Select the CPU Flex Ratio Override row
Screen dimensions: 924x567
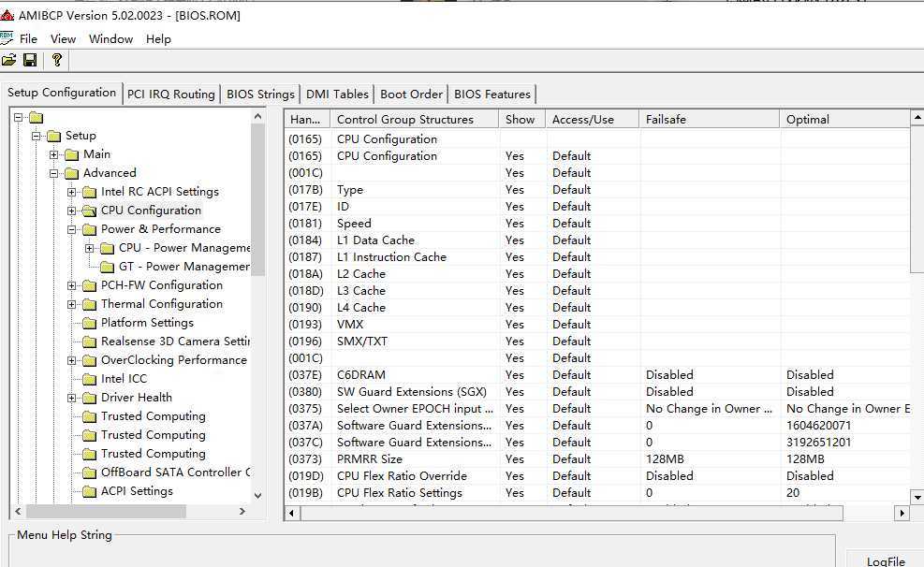click(x=597, y=475)
